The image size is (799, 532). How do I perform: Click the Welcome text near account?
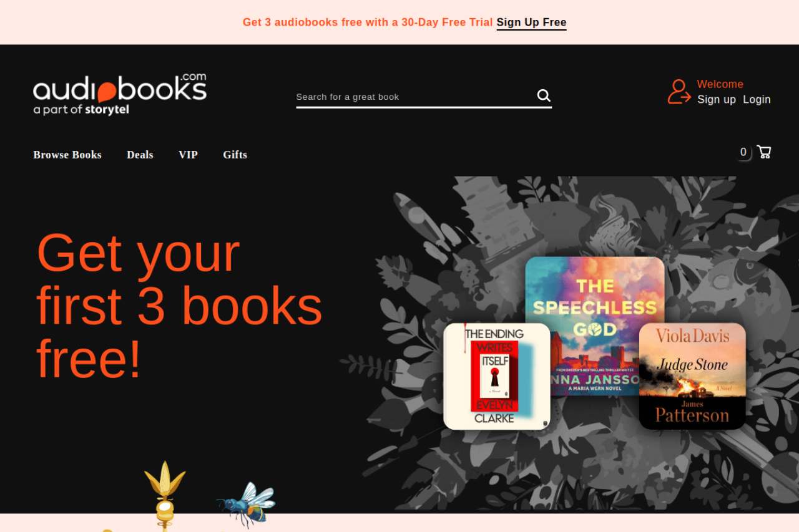coord(720,84)
